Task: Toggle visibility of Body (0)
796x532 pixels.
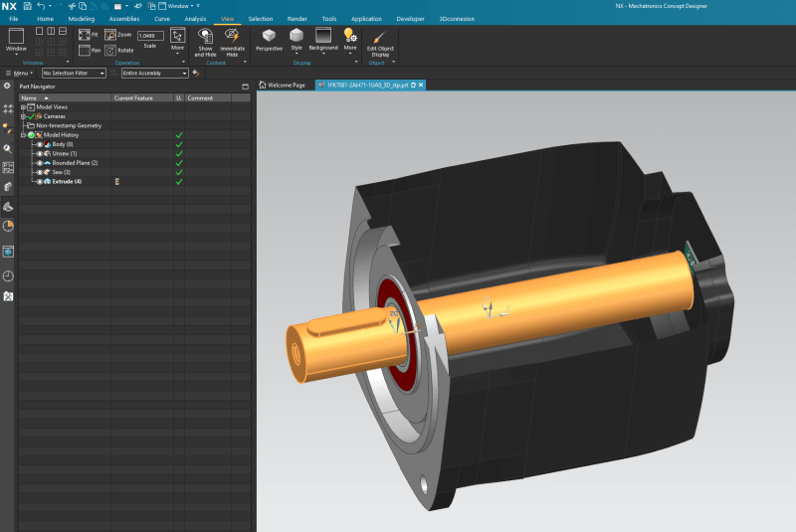Action: [40, 144]
